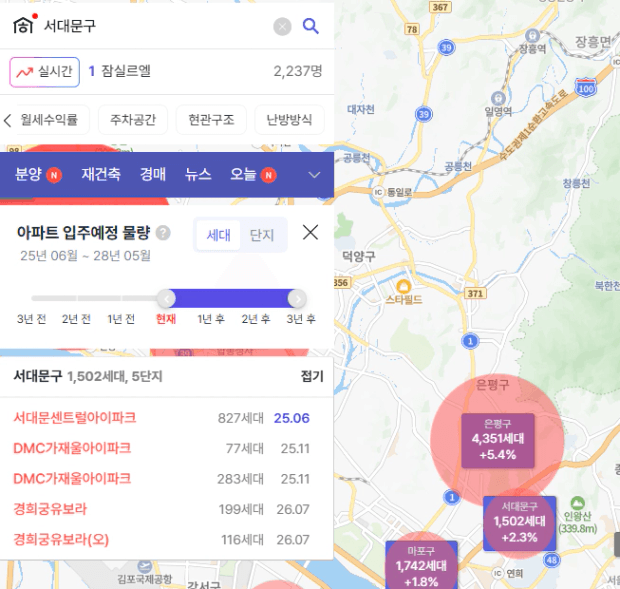Click the 인왕산 mountain icon on map
620x589 pixels.
click(578, 503)
